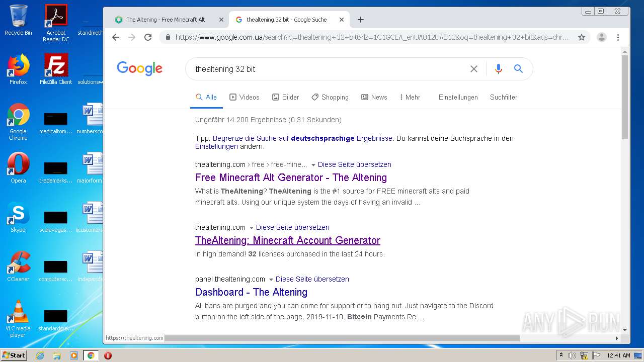Launch Google Chrome desktop shortcut
Screen dimensions: 644x362
point(18,122)
